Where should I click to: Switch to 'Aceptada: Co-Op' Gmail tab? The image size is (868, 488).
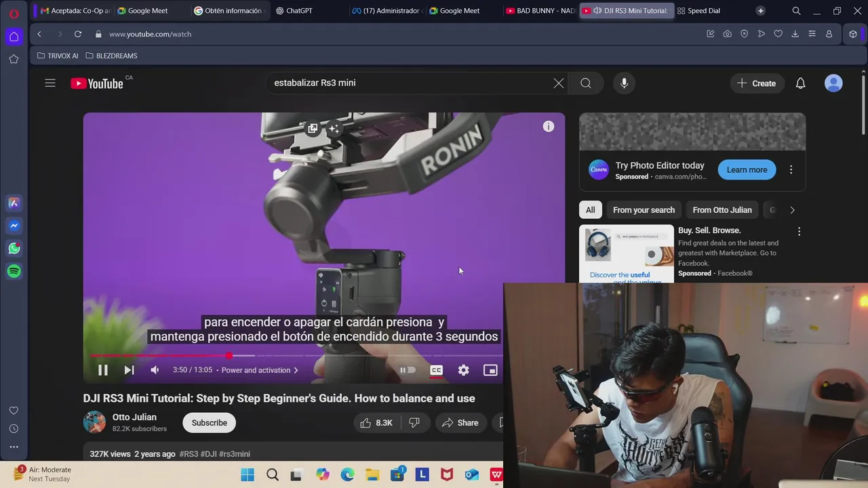[75, 11]
